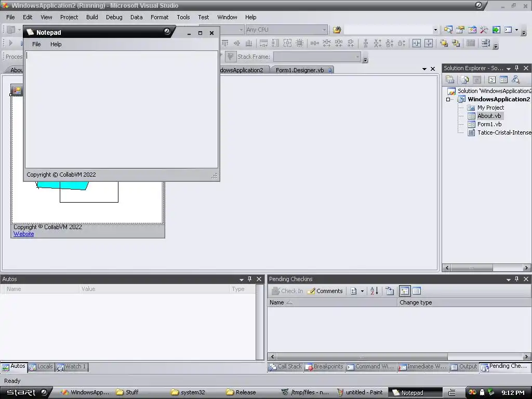Click View Class Diagram icon in Solution Explorer
The width and height of the screenshot is (532, 399).
(516, 79)
